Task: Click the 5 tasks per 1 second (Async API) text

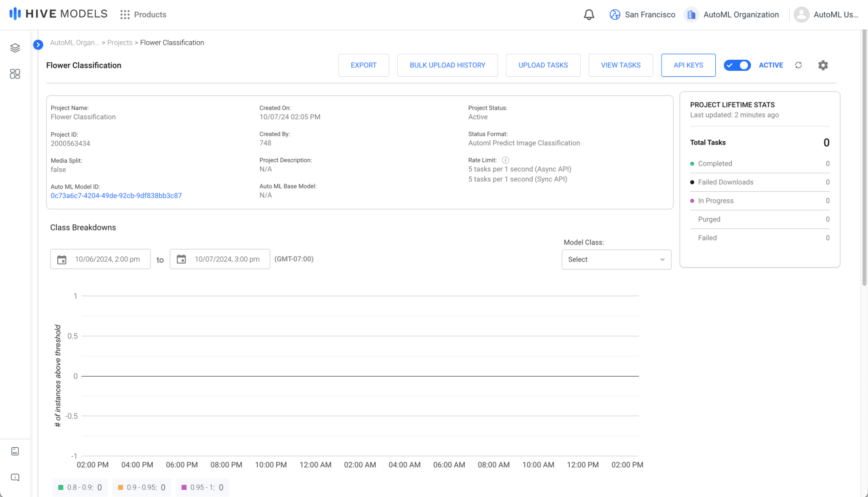Action: [519, 169]
